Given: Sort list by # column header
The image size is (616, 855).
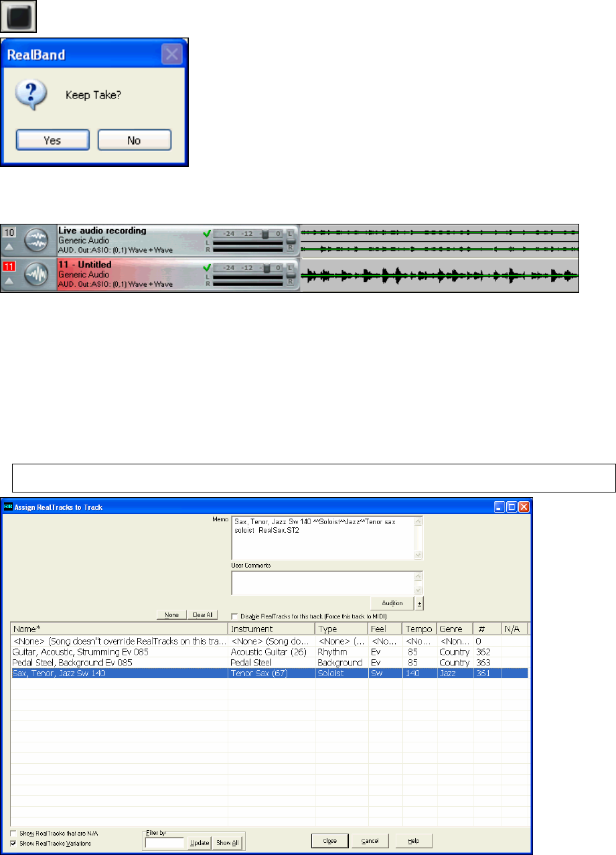Looking at the screenshot, I should 487,629.
